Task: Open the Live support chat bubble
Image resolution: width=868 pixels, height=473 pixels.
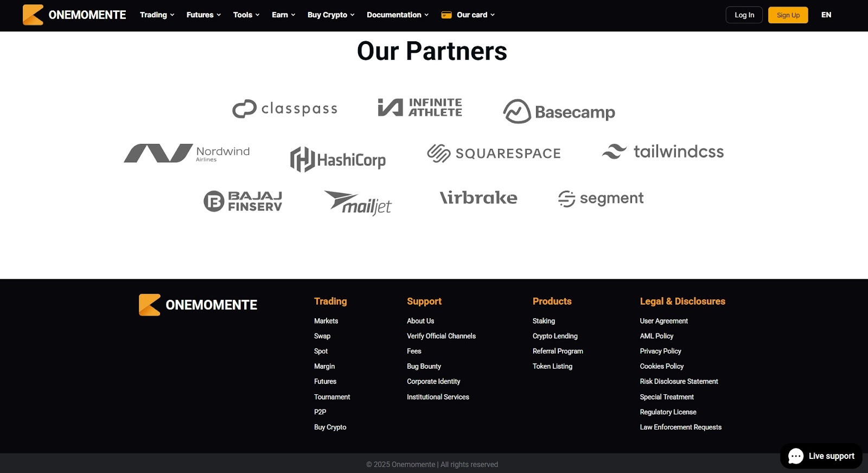Action: (x=821, y=456)
